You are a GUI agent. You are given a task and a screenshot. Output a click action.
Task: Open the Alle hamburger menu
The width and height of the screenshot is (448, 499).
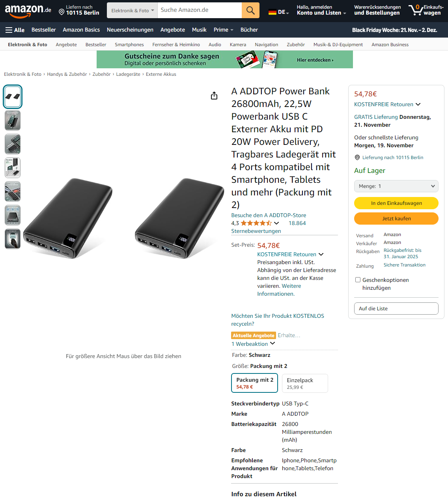click(x=15, y=30)
